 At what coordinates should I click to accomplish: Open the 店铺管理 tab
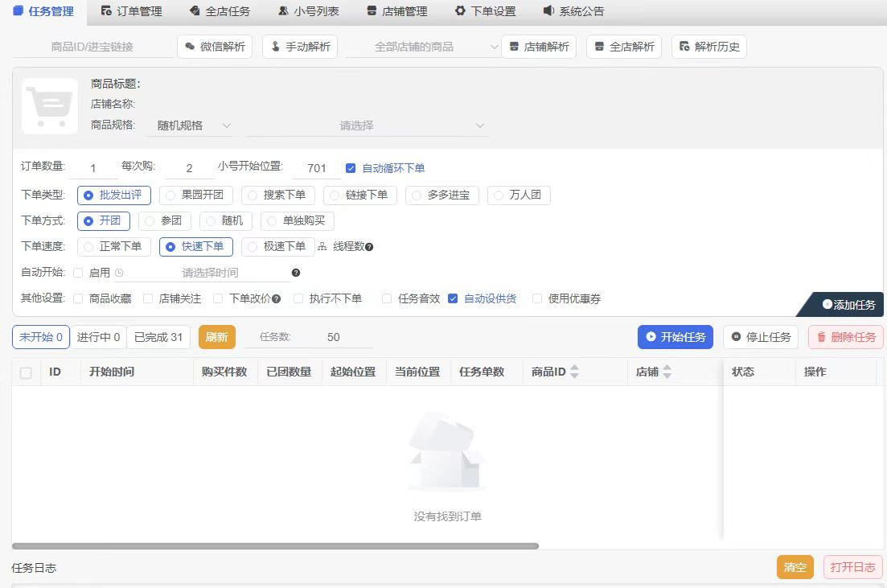(x=396, y=11)
